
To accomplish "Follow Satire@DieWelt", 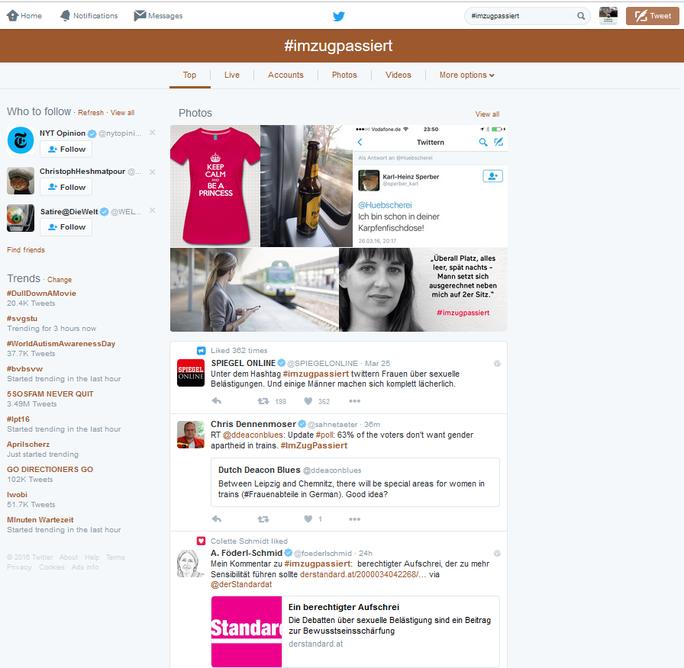I will [x=66, y=227].
